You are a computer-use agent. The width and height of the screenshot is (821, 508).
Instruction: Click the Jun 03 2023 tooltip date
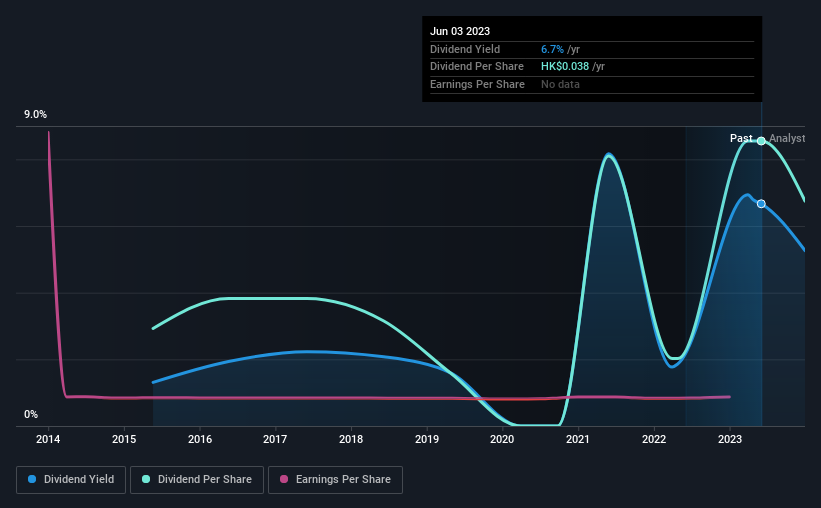pos(460,31)
